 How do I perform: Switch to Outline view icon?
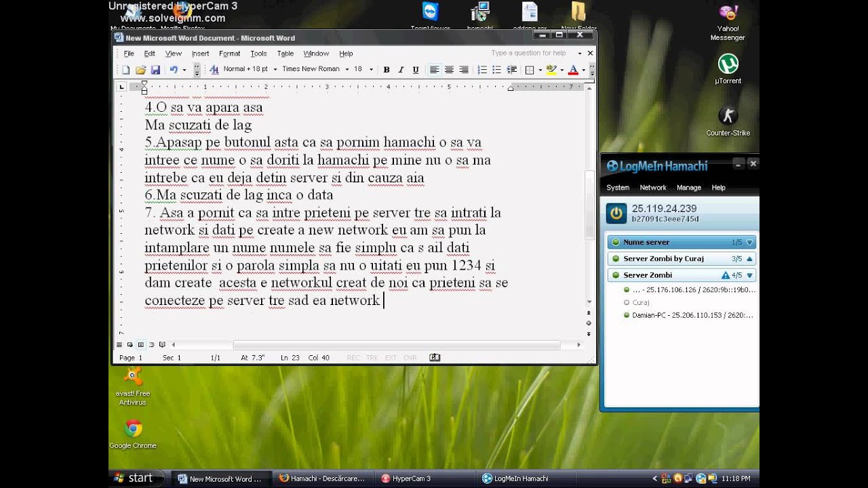point(151,345)
